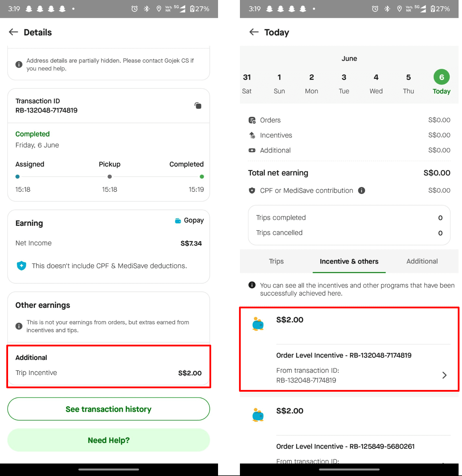Screen dimensions: 462x476
Task: Open See transaction history
Action: click(x=109, y=409)
